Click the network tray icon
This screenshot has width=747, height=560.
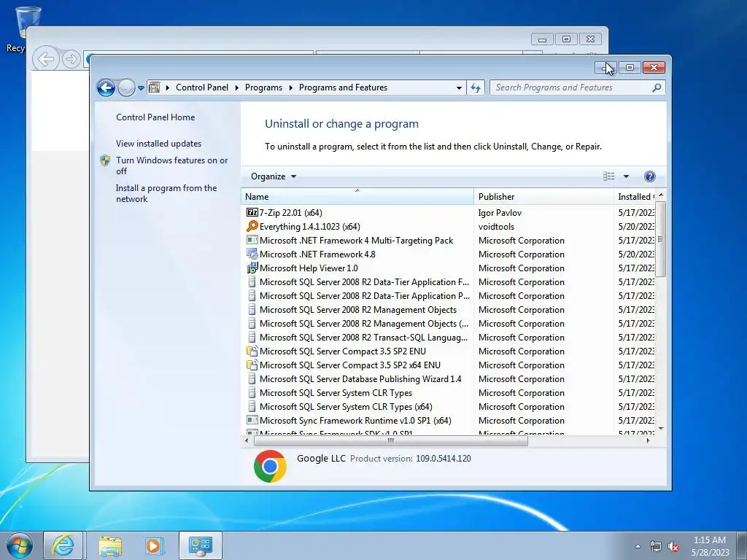(656, 547)
